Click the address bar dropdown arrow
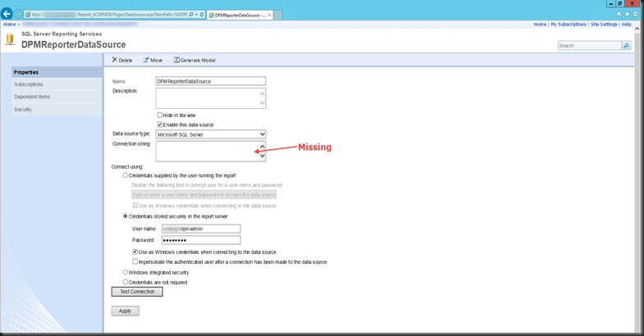 [196, 15]
